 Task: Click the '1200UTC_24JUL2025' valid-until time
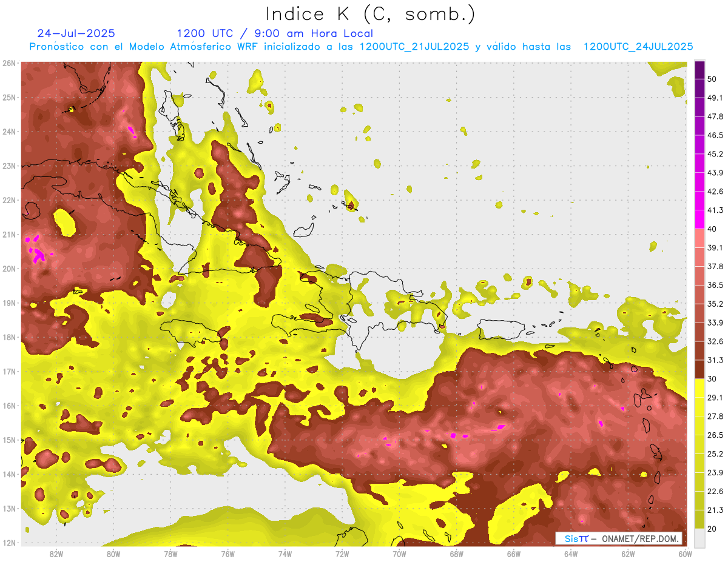638,47
